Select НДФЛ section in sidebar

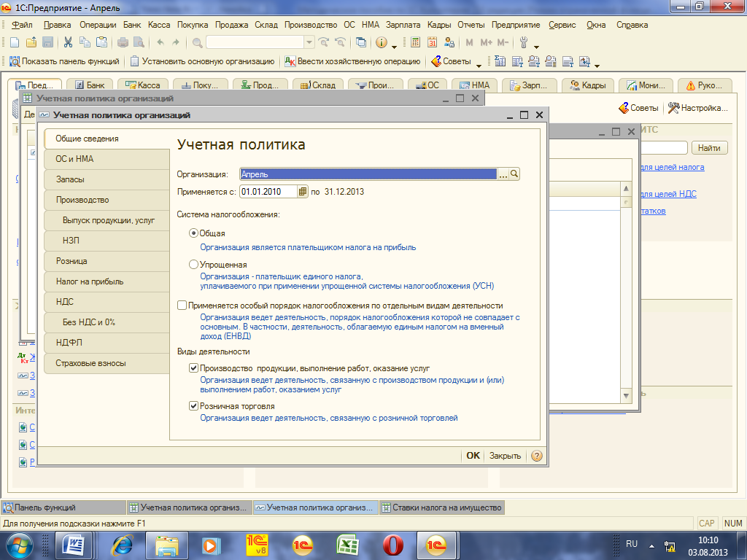107,343
